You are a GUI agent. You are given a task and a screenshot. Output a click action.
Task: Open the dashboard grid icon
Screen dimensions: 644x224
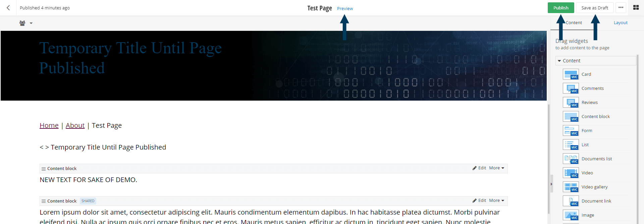point(636,7)
